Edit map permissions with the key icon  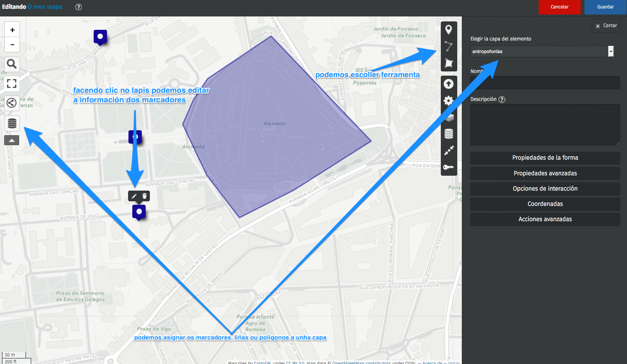pos(449,167)
